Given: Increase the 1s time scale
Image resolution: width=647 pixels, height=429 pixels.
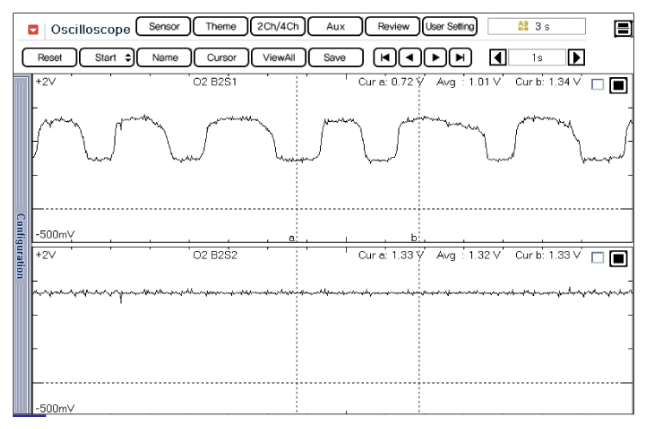Looking at the screenshot, I should 576,58.
